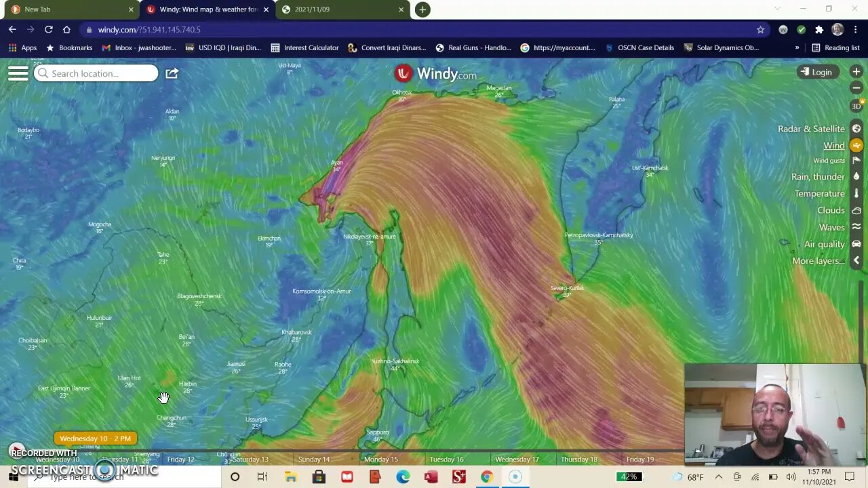Jump timeline to Monday 15
868x488 pixels.
381,460
